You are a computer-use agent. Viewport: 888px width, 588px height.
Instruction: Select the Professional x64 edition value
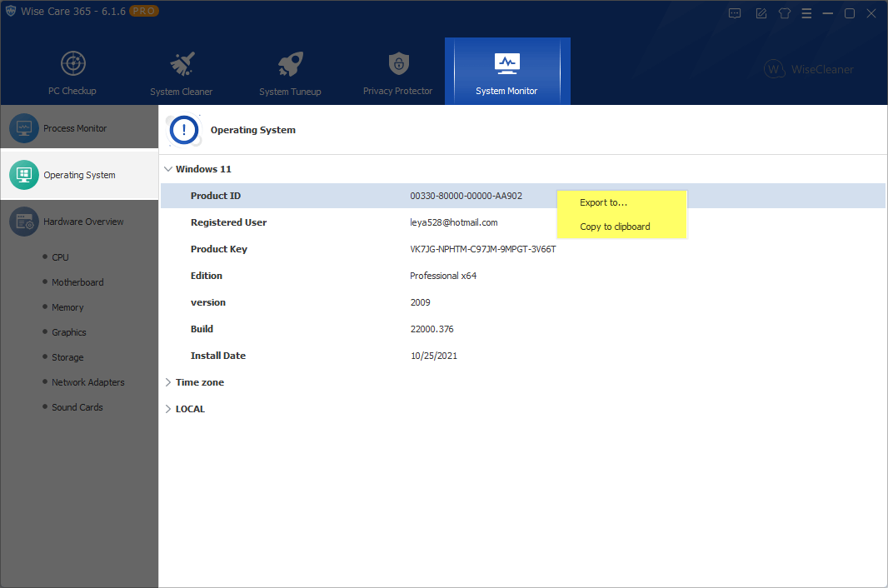coord(443,276)
